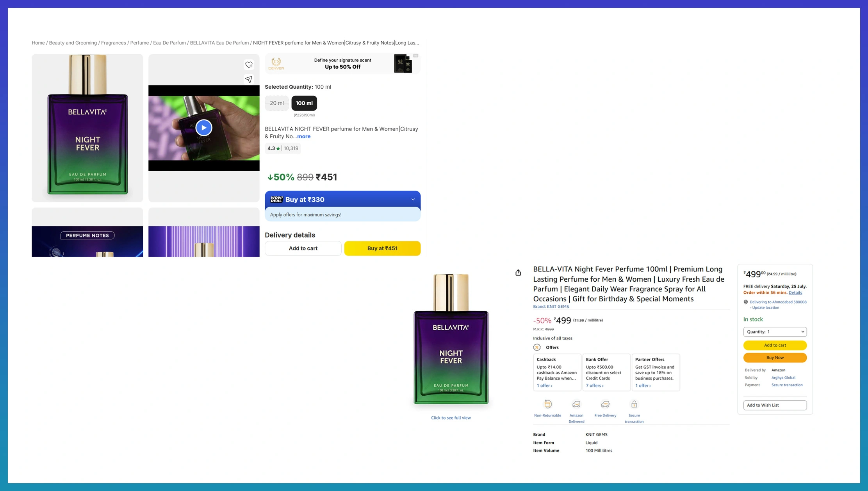Open the Add to Wish List dropdown
This screenshot has width=868, height=491.
point(775,405)
